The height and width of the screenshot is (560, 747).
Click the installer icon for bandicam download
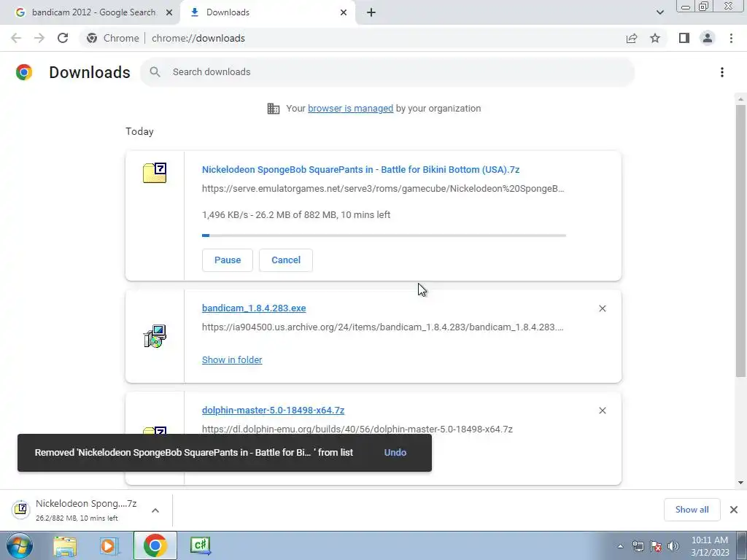pyautogui.click(x=155, y=336)
